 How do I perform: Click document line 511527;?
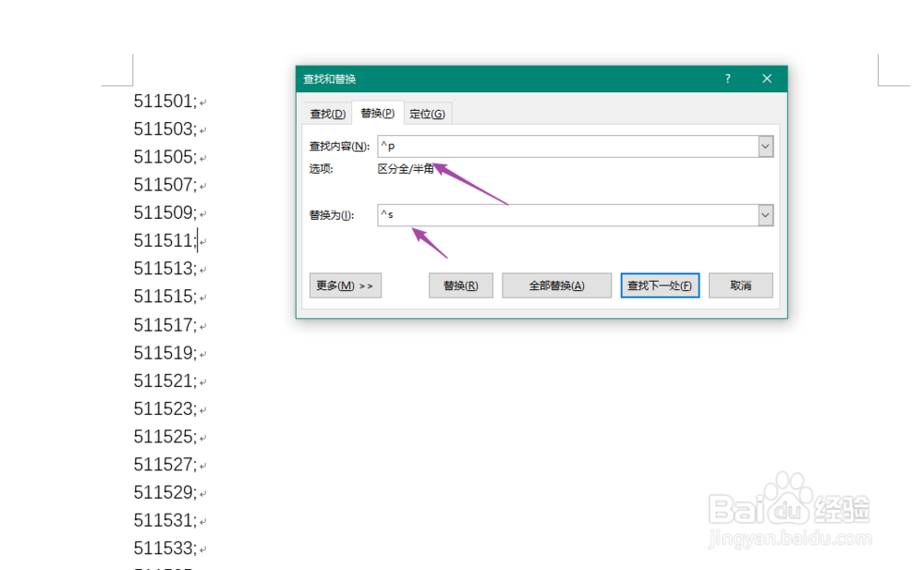tap(165, 465)
